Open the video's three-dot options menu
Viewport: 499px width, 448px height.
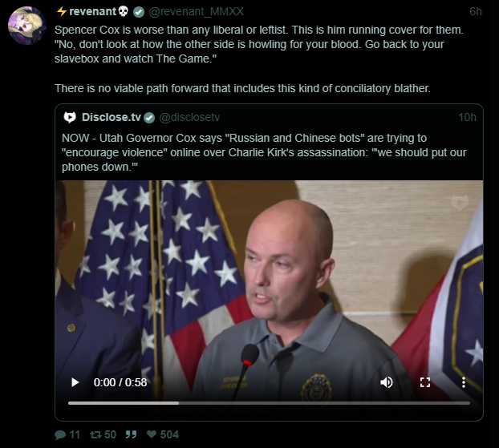(x=464, y=382)
